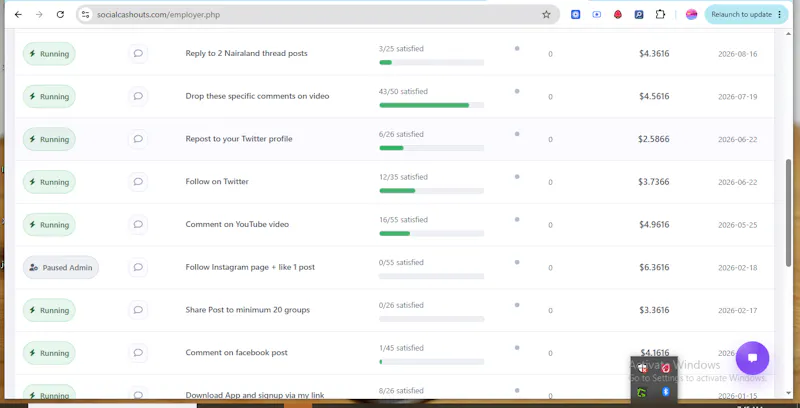The image size is (800, 408).
Task: Click the browser forward arrow
Action: point(39,15)
